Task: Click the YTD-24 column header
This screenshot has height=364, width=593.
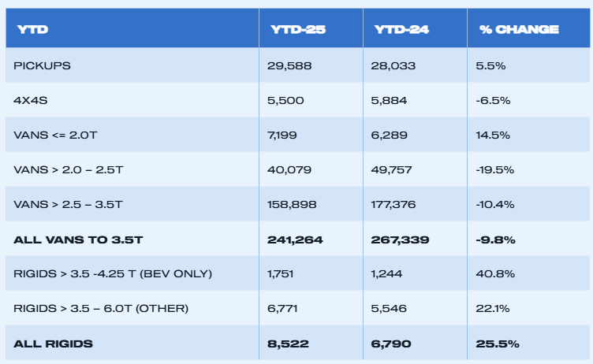Action: pyautogui.click(x=401, y=29)
